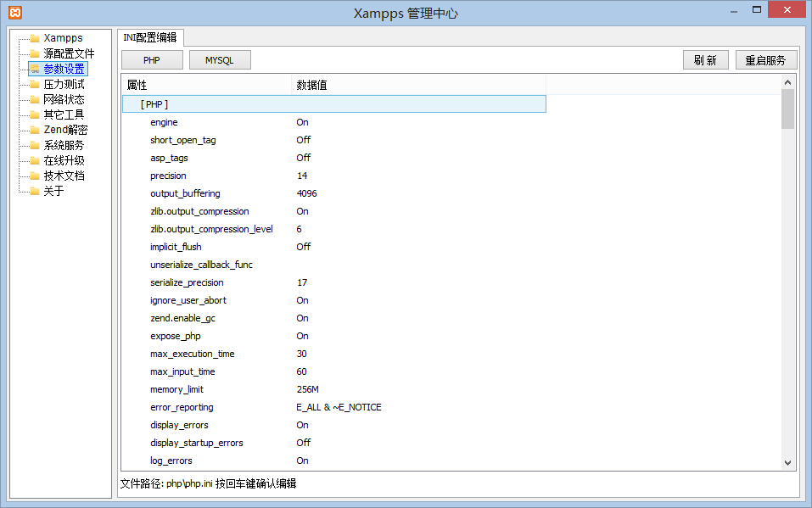Open 技术文档 tree item
This screenshot has height=508, width=812.
[x=64, y=176]
